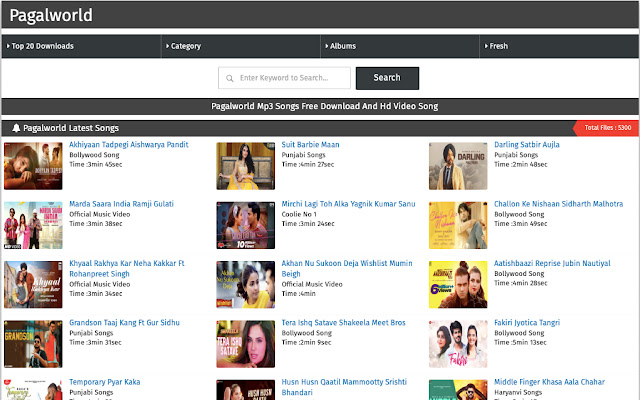Click the Akhan Nu Sukoon Deja thumbnail
640x400 pixels.
coord(245,284)
